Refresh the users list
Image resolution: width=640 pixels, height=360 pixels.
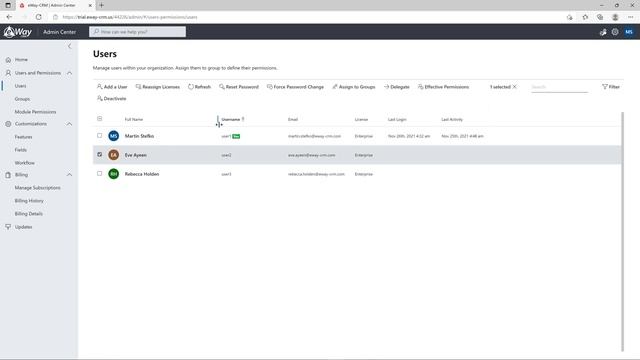pos(200,87)
